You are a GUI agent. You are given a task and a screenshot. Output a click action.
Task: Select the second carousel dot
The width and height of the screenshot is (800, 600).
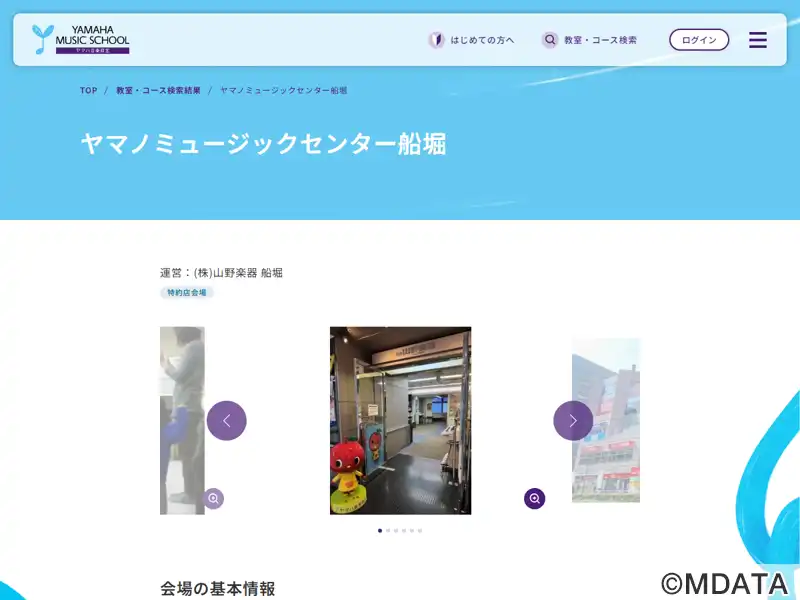[x=388, y=531]
